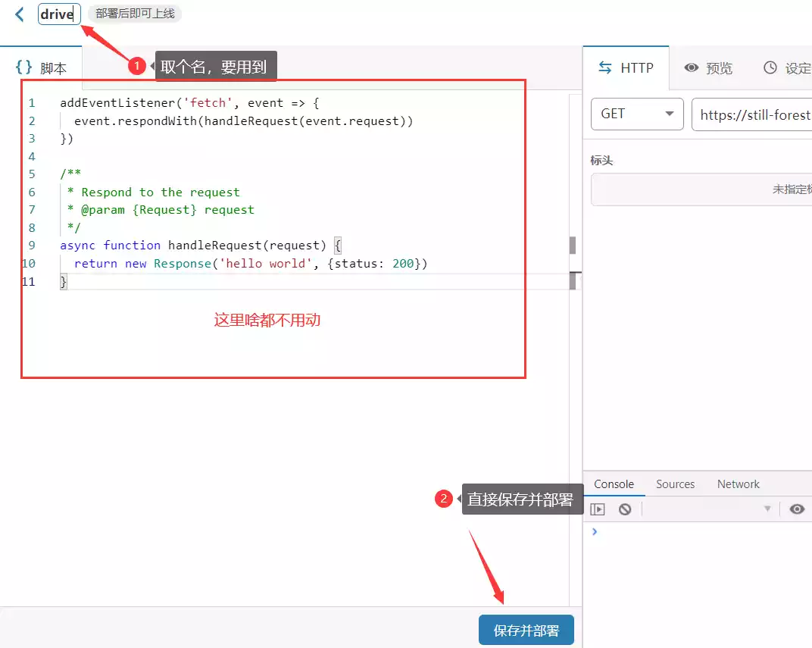Viewport: 812px width, 648px height.
Task: Open the console context dropdown arrow
Action: pos(767,509)
